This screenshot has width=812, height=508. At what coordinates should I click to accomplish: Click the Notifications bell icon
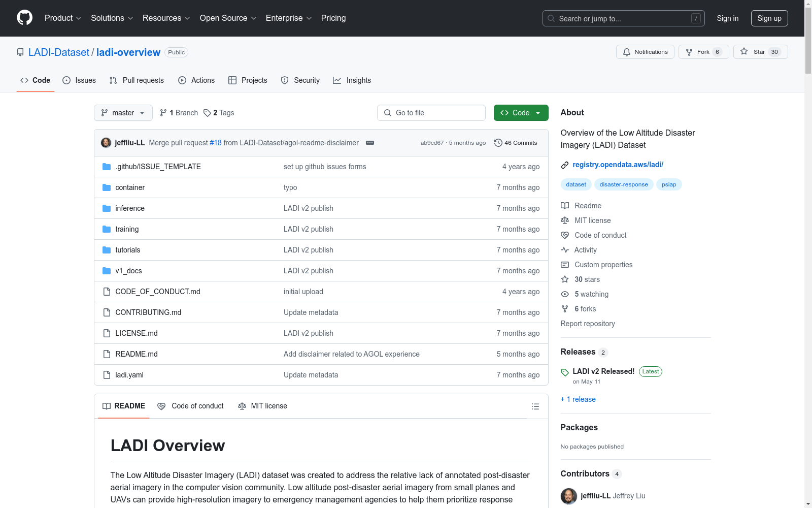(x=627, y=52)
